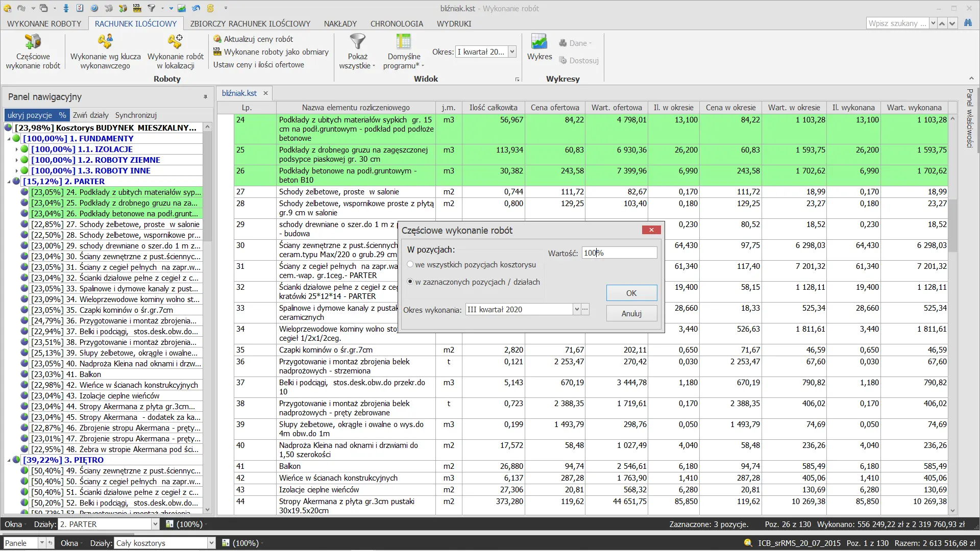The image size is (980, 551).
Task: Click Wykonanie robót w lokalizacji icon
Action: tap(175, 41)
